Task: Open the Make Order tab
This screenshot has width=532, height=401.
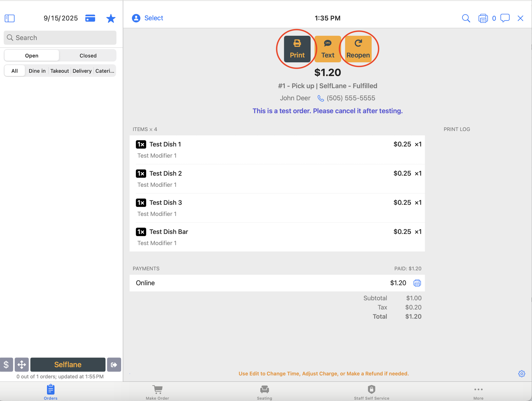Action: point(157,392)
